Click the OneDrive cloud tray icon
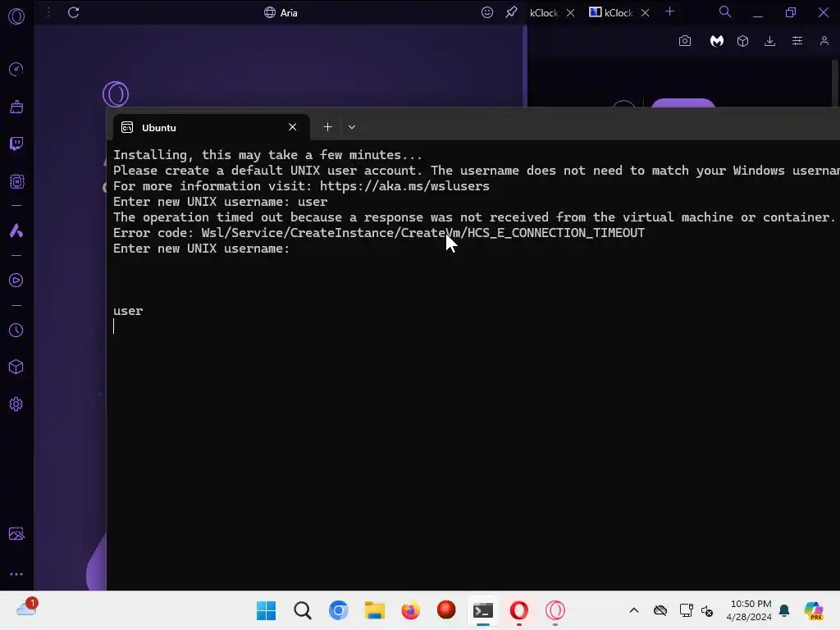The height and width of the screenshot is (630, 840). point(660,610)
